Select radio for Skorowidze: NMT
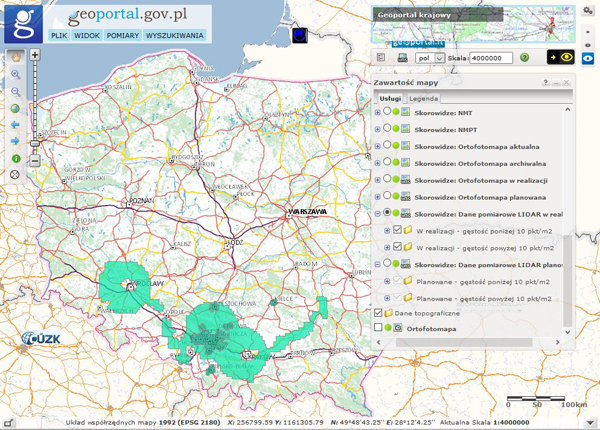The width and height of the screenshot is (600, 430). pyautogui.click(x=387, y=111)
